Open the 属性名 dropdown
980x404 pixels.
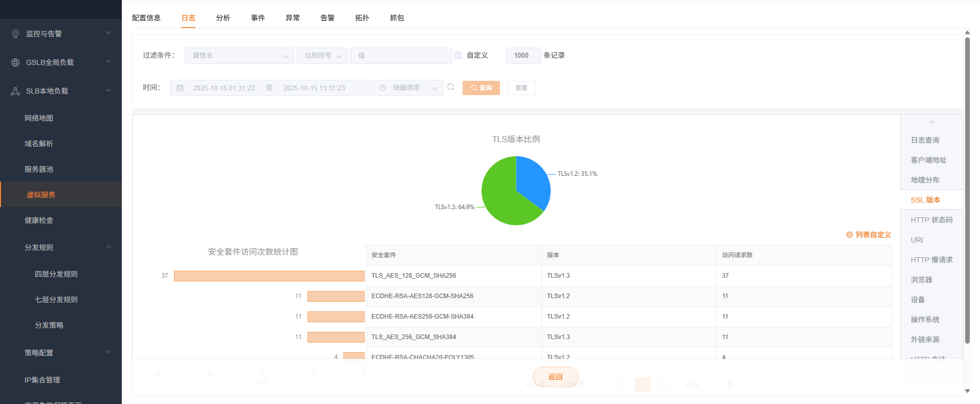[x=239, y=56]
